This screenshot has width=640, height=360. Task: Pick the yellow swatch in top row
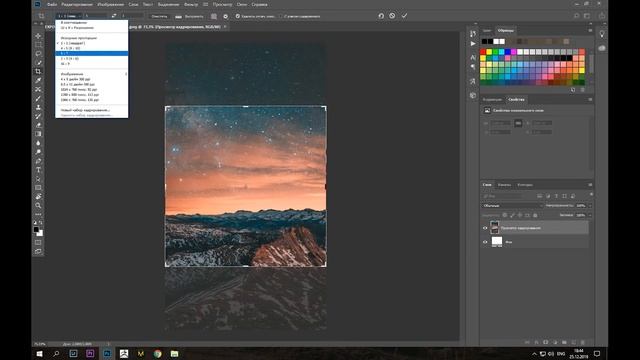tap(489, 52)
